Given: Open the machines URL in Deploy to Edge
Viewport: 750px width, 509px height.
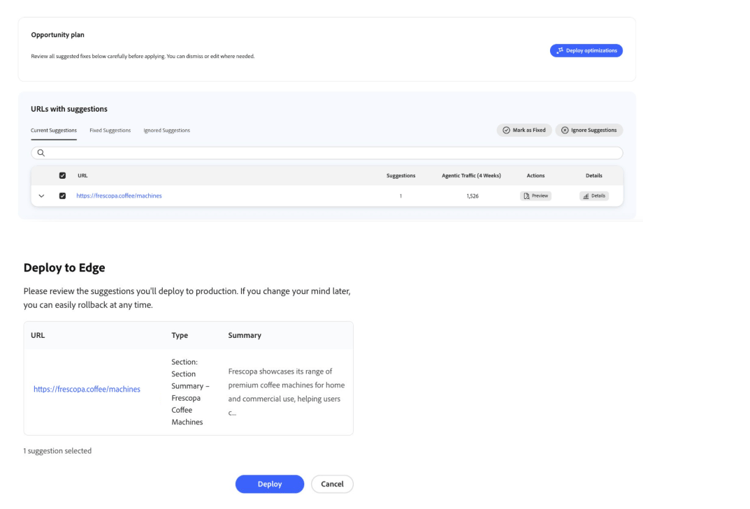Looking at the screenshot, I should (87, 389).
